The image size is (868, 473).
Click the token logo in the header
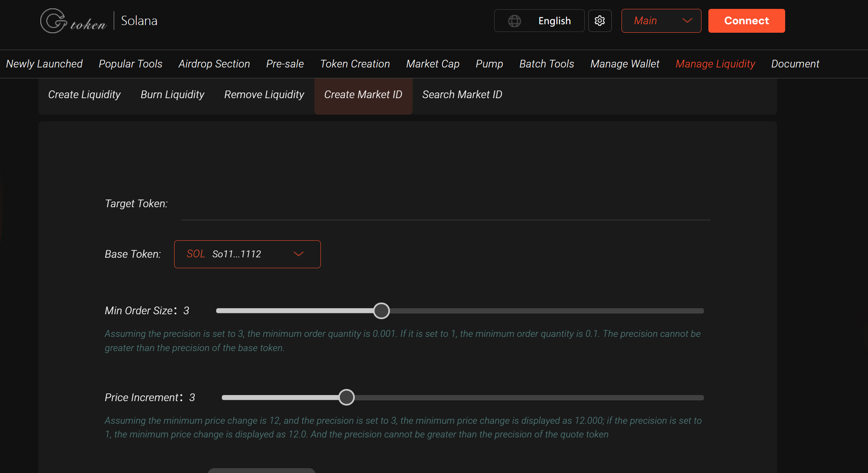[73, 20]
